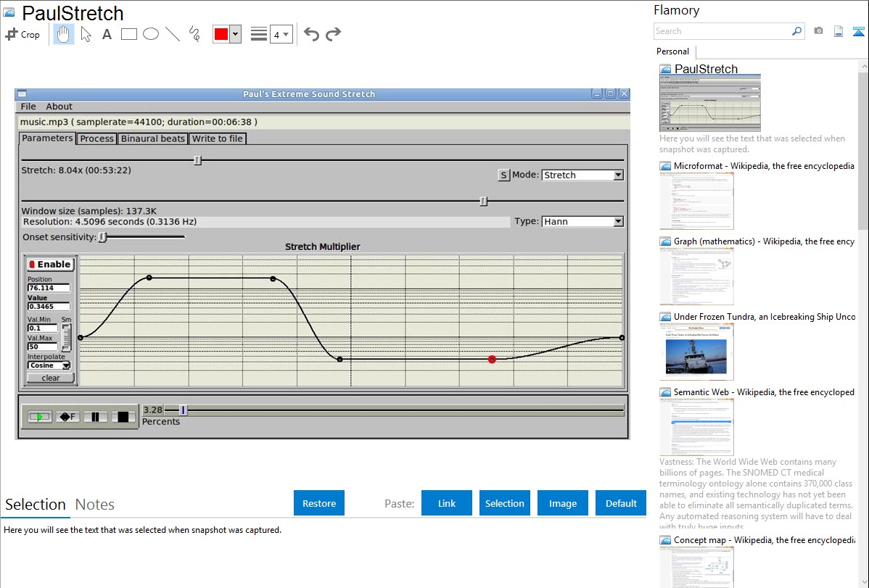Open the Personal tab

click(672, 51)
